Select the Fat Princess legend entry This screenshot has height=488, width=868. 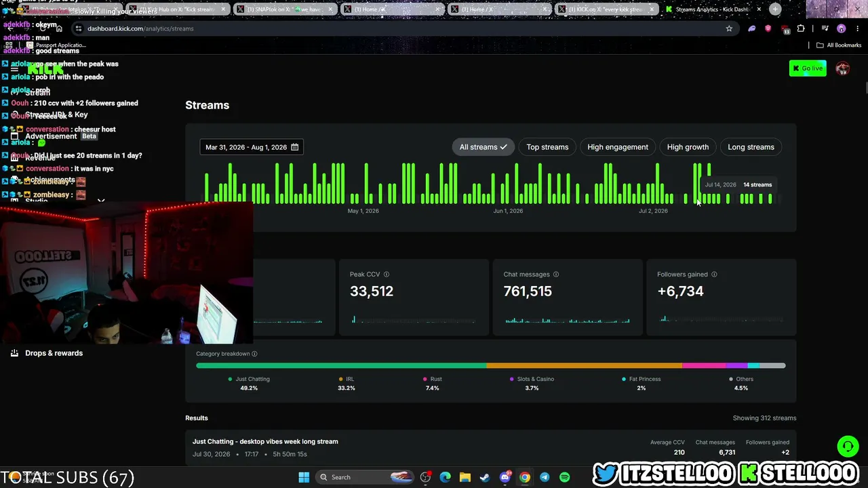pos(642,384)
